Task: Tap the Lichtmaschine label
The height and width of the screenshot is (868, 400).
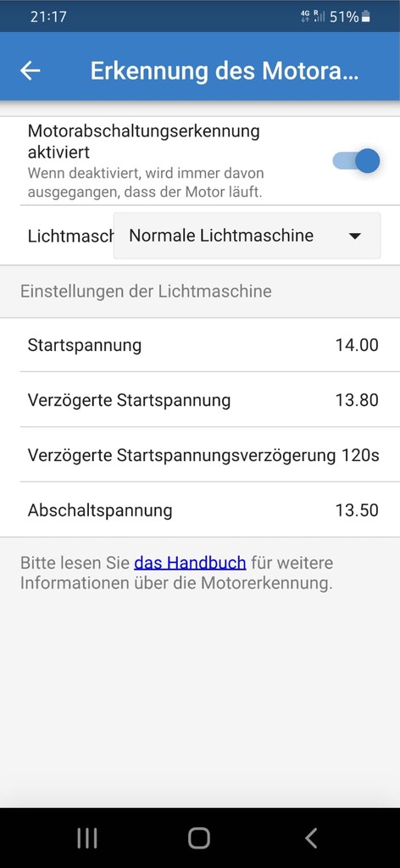Action: tap(70, 236)
